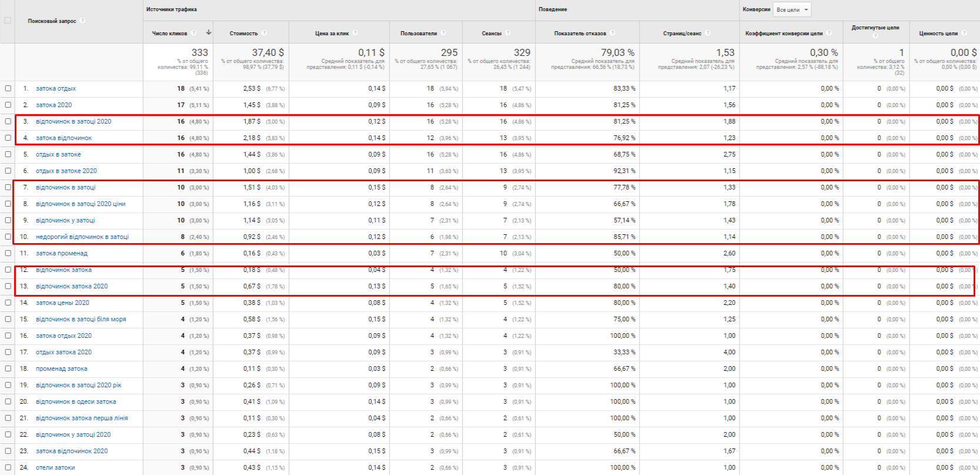Sort by Показатель отказов column header
Image resolution: width=980 pixels, height=475 pixels.
click(580, 34)
